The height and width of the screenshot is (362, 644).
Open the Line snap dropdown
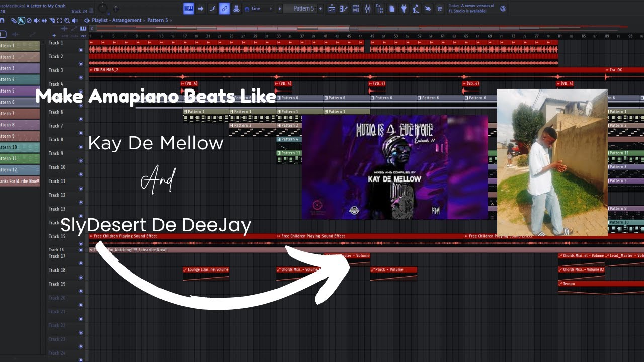(x=262, y=9)
